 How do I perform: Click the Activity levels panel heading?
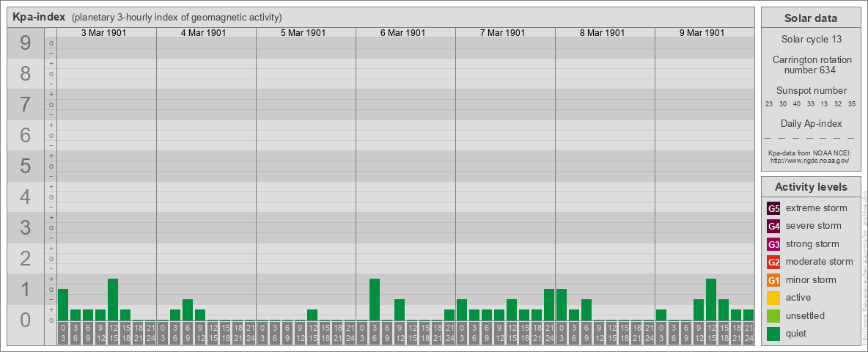pyautogui.click(x=811, y=187)
